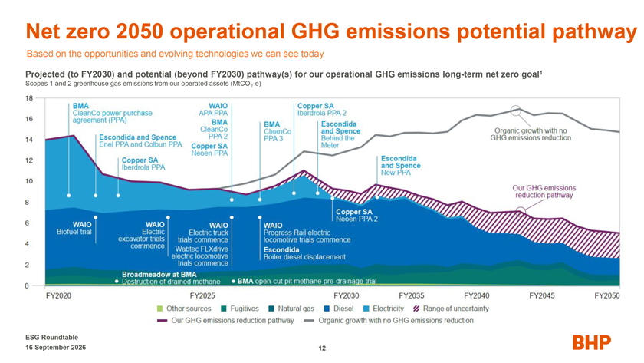Viewport: 644px width, 363px height.
Task: Click the 'Escondida and Spence New PPA' annotation
Action: (x=400, y=166)
